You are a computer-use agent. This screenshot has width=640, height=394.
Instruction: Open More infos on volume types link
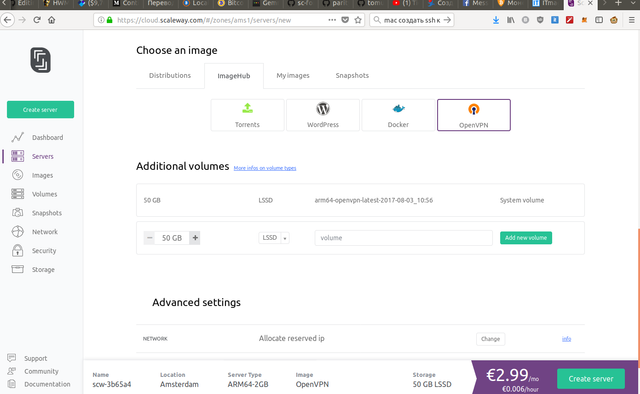coord(265,168)
